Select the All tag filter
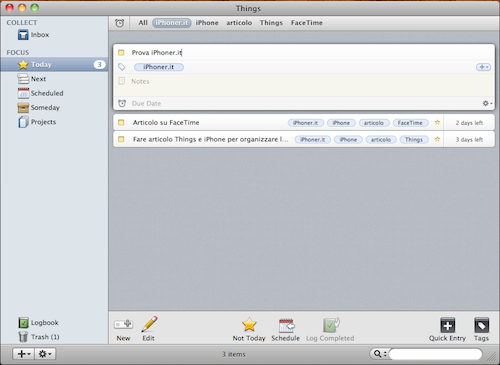Image resolution: width=500 pixels, height=365 pixels. [143, 23]
